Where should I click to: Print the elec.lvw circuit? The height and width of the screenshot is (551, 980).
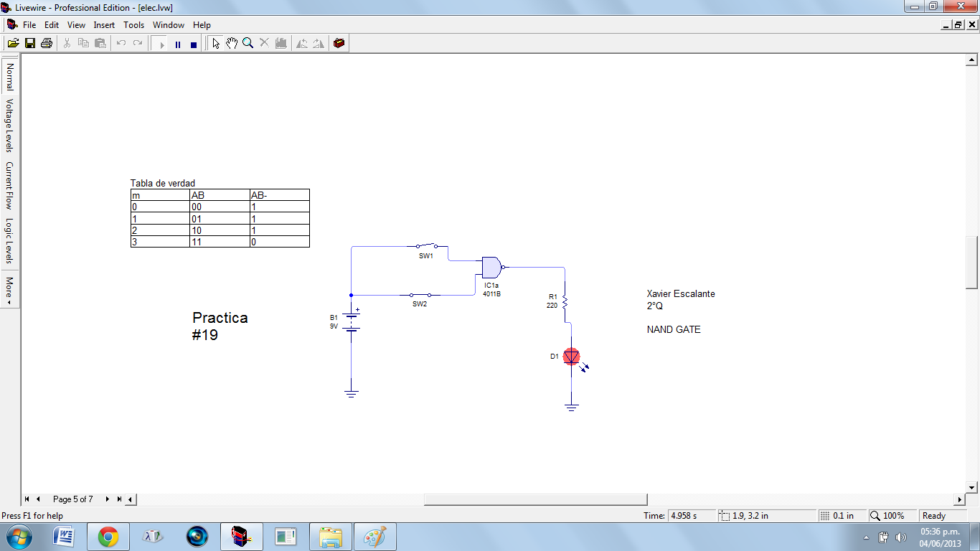pos(46,42)
